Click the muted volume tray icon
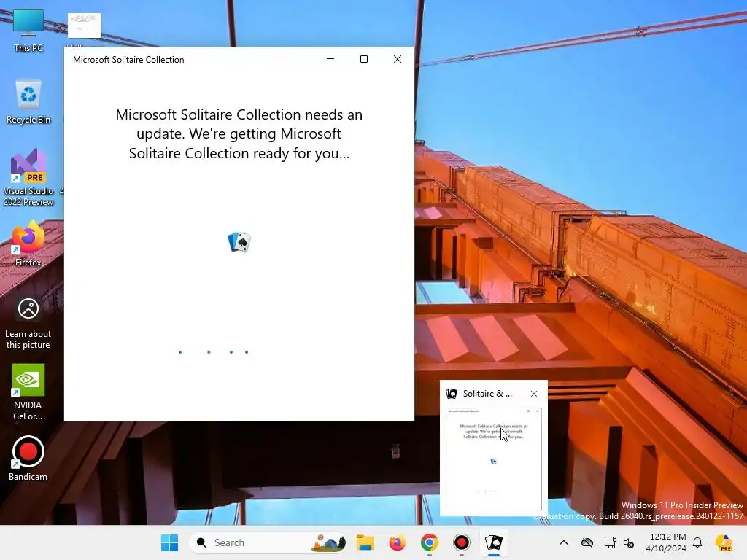747x560 pixels. point(629,542)
